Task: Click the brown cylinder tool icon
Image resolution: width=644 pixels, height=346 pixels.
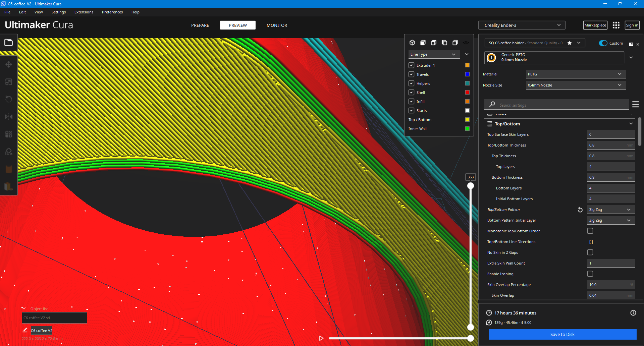Action: 9,169
